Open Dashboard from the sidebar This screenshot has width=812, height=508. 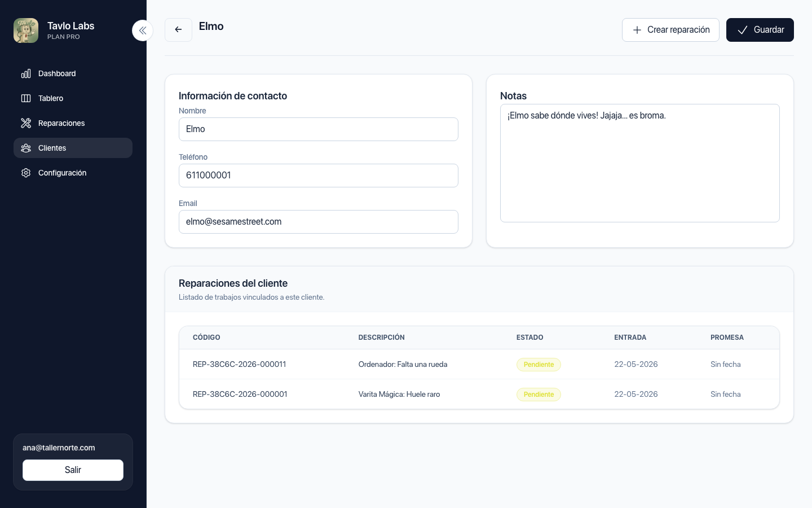coord(73,73)
